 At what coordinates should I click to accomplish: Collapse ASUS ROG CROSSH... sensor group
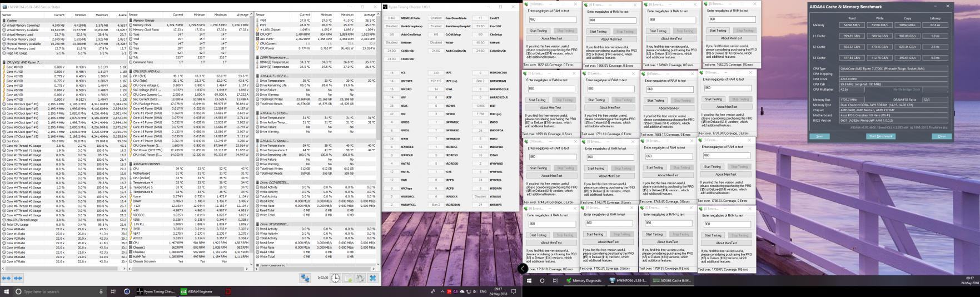[x=131, y=164]
